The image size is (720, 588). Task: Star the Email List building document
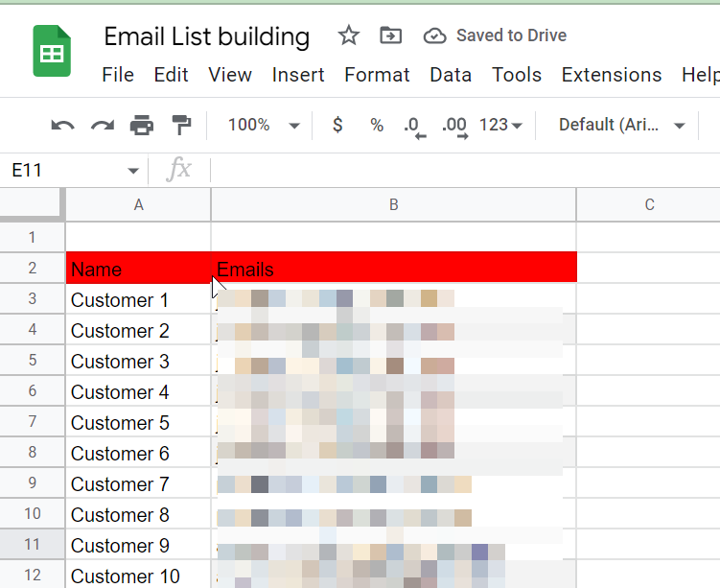(x=349, y=36)
